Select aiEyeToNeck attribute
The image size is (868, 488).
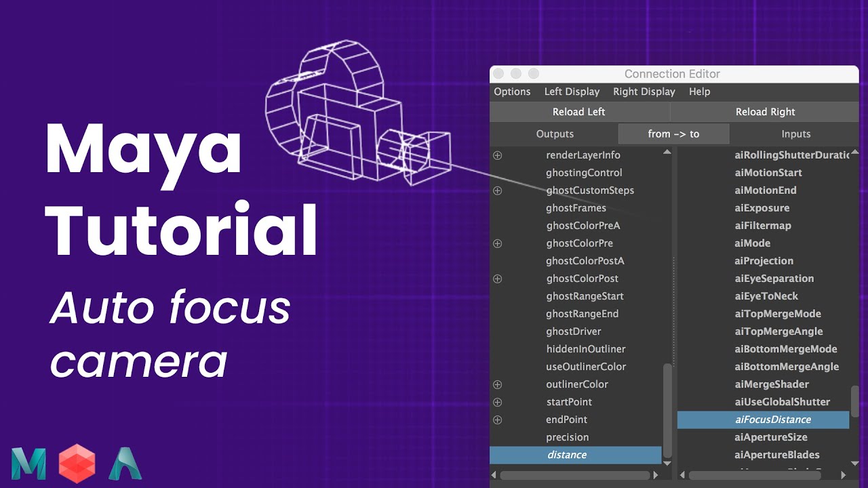766,296
